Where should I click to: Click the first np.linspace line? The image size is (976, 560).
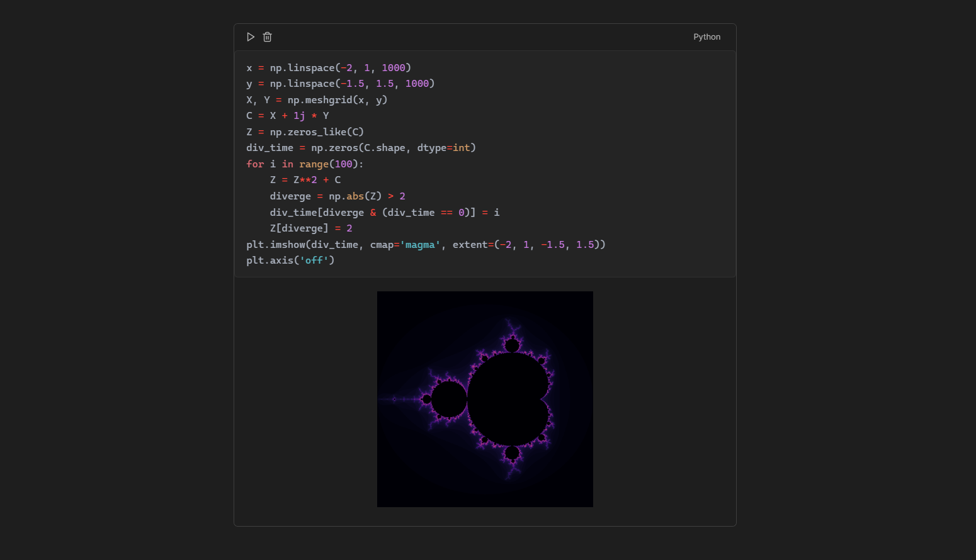click(x=327, y=67)
